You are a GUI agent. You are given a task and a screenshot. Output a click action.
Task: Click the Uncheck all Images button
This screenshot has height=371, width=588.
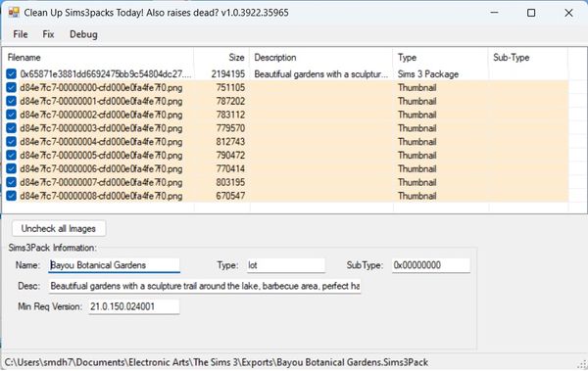point(59,229)
